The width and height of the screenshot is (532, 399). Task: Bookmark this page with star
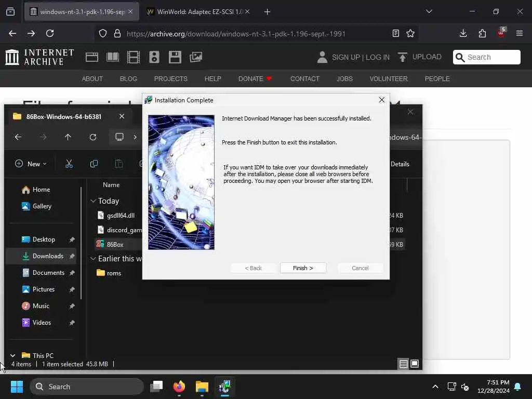410,33
